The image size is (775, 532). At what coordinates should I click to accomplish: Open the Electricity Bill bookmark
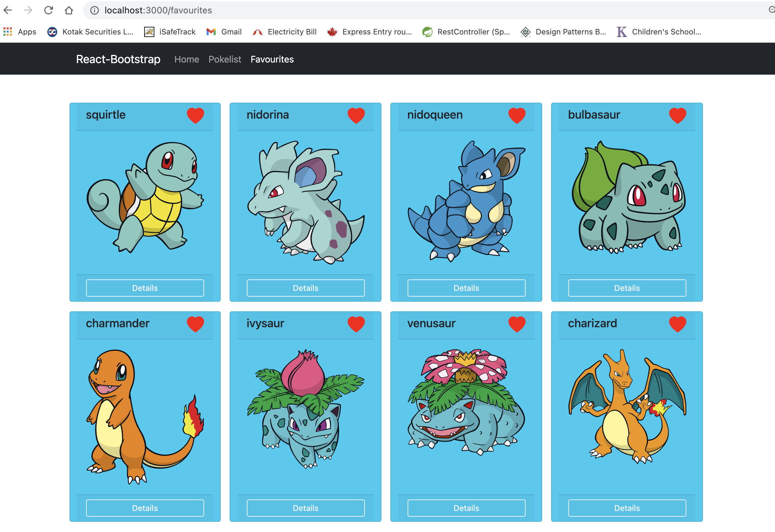[x=284, y=32]
